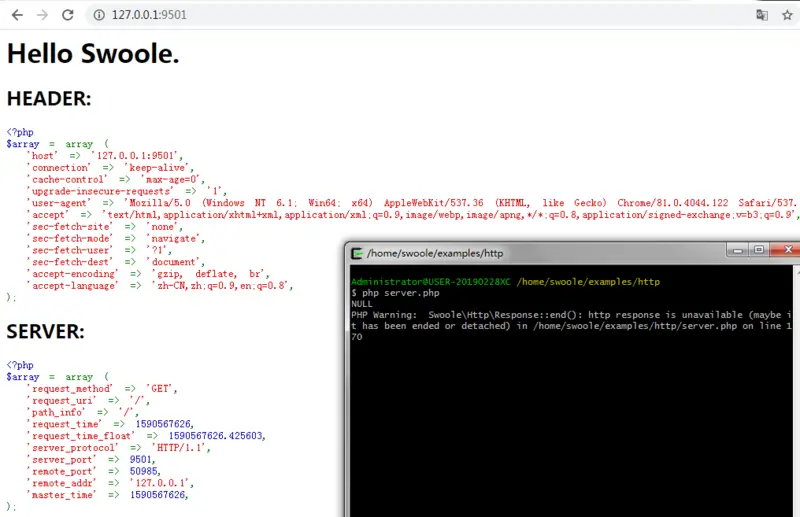
Task: Click the 'PHP Warning: Swoole\Http\Response::end()' line
Action: pos(571,315)
